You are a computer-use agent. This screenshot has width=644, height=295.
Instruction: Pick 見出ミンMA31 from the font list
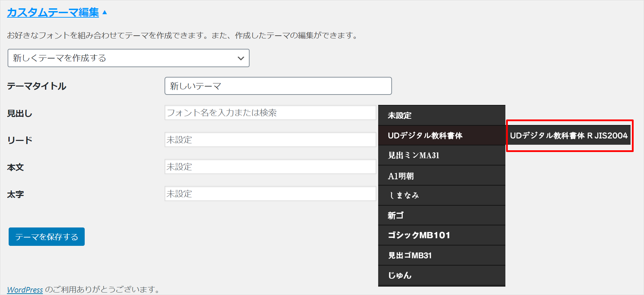point(441,155)
